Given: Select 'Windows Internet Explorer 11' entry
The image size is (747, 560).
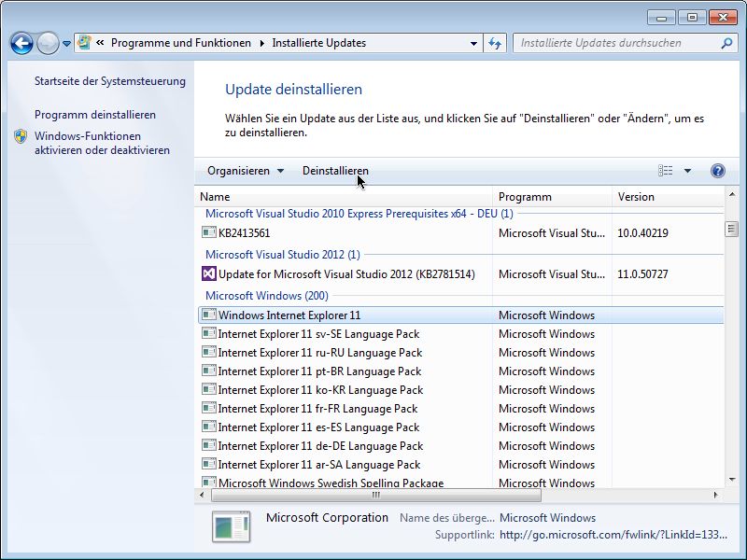Looking at the screenshot, I should pos(460,315).
